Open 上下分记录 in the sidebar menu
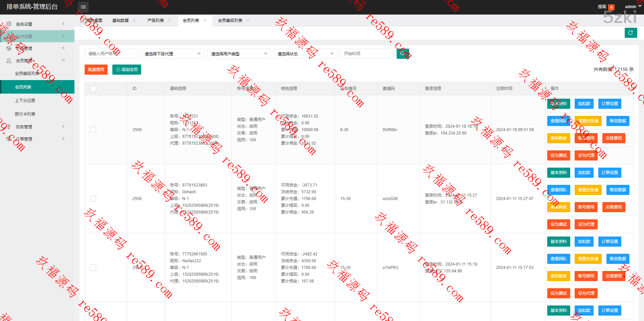644x321 pixels. tap(25, 101)
